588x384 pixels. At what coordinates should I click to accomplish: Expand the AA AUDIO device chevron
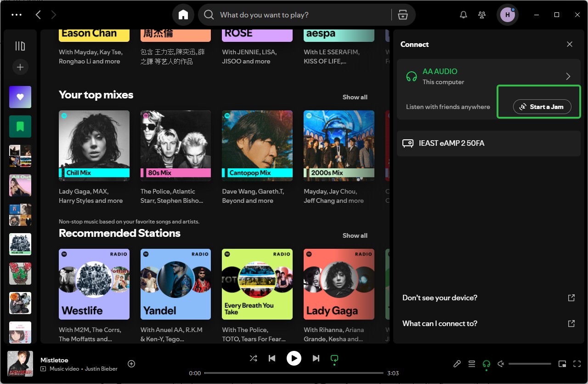pos(568,76)
